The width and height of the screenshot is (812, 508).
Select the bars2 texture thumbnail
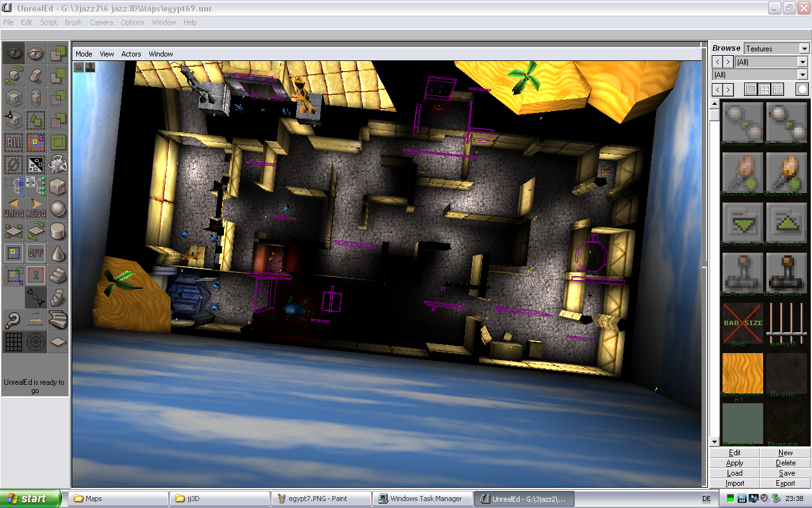click(x=787, y=324)
